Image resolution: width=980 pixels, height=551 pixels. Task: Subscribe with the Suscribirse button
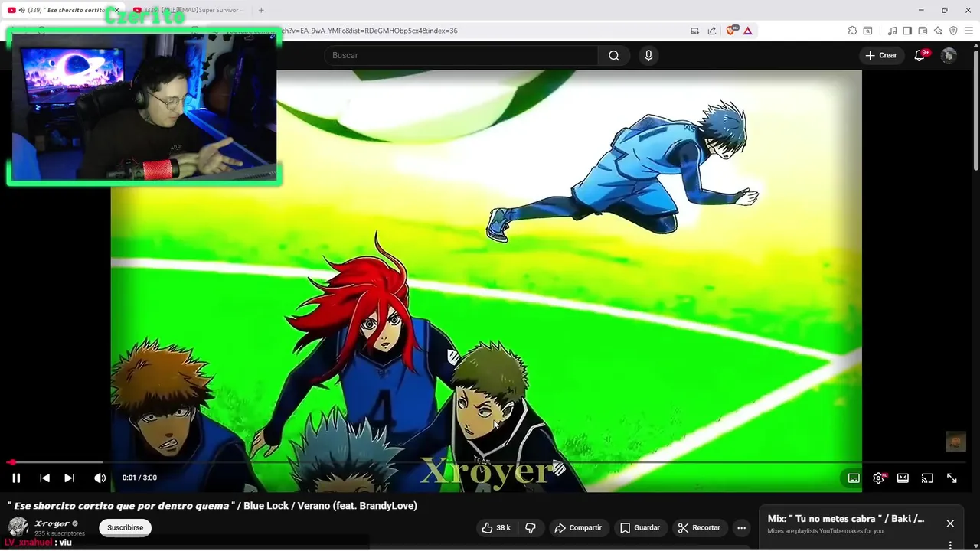[125, 527]
